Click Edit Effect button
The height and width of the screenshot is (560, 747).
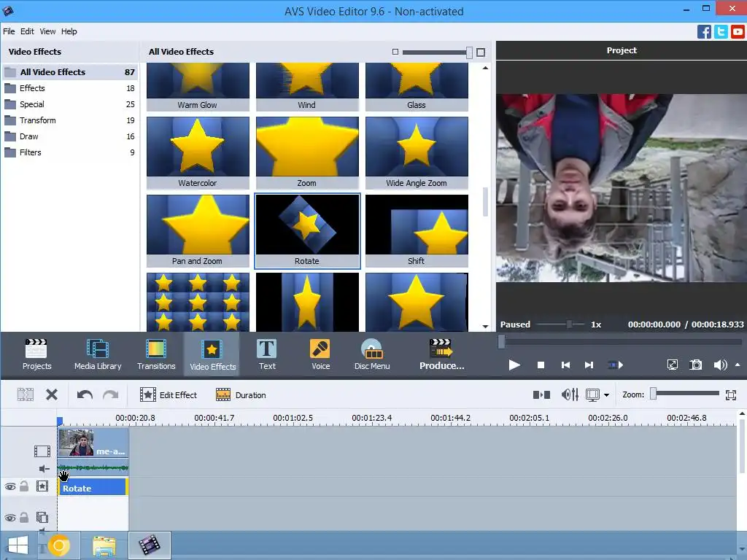[169, 394]
